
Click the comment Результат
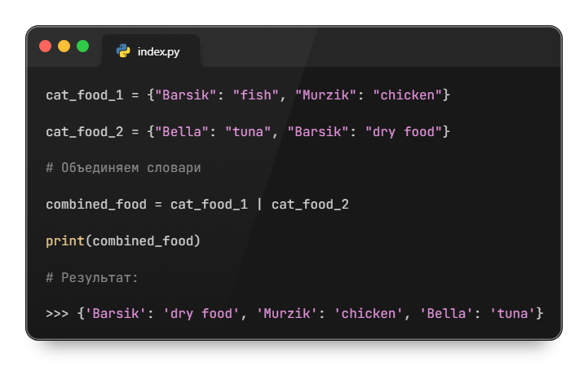click(x=92, y=278)
